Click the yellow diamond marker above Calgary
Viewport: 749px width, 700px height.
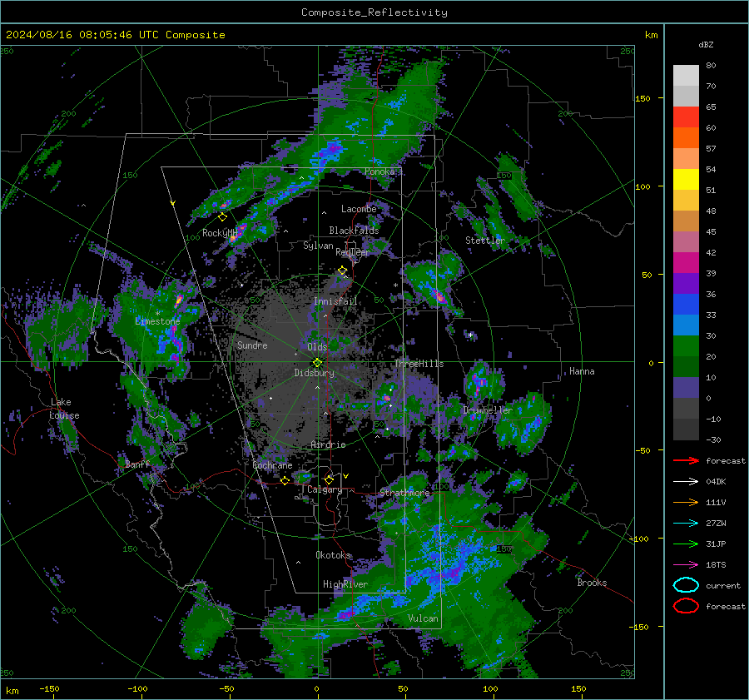click(329, 479)
